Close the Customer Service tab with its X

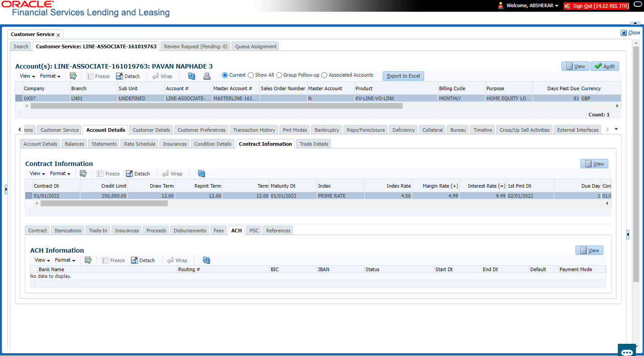[x=58, y=35]
